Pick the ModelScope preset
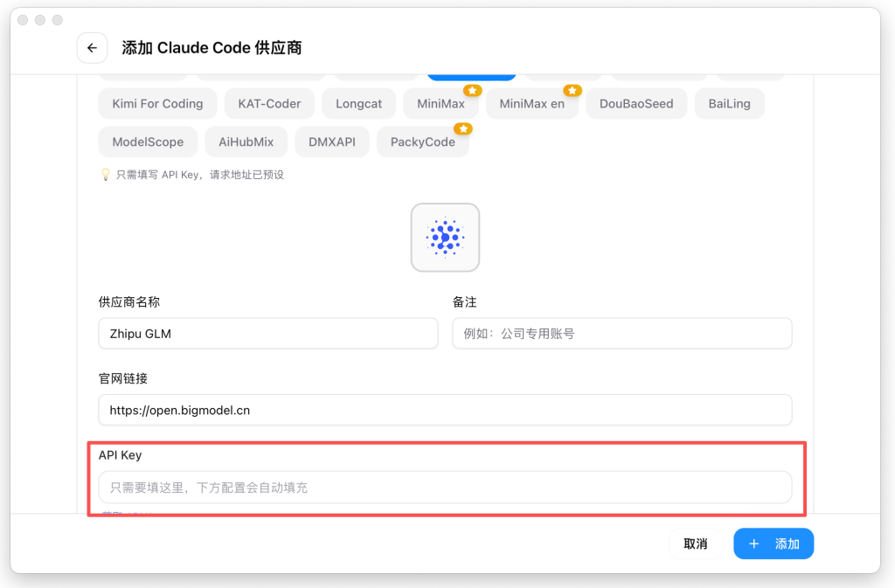This screenshot has width=895, height=588. [148, 142]
